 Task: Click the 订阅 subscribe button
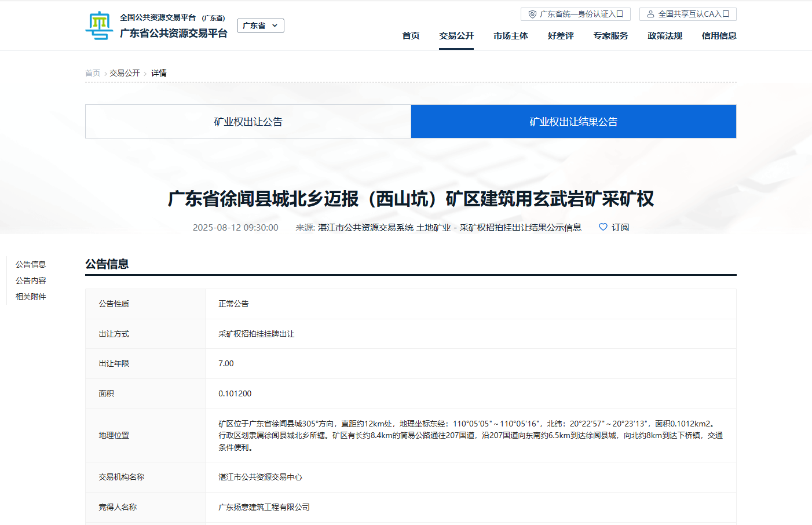tap(620, 227)
